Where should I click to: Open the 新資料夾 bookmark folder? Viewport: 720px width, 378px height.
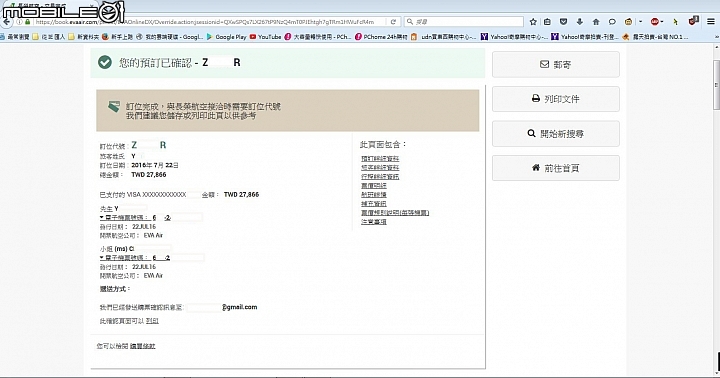point(84,37)
